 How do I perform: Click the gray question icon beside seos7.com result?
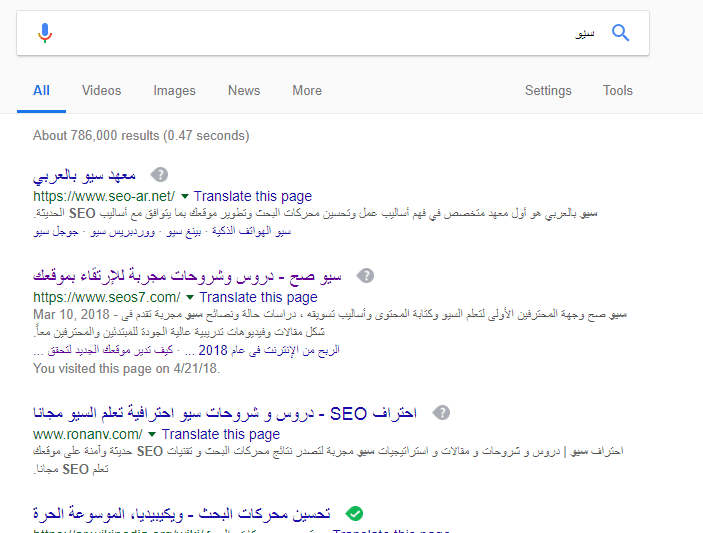click(x=365, y=276)
